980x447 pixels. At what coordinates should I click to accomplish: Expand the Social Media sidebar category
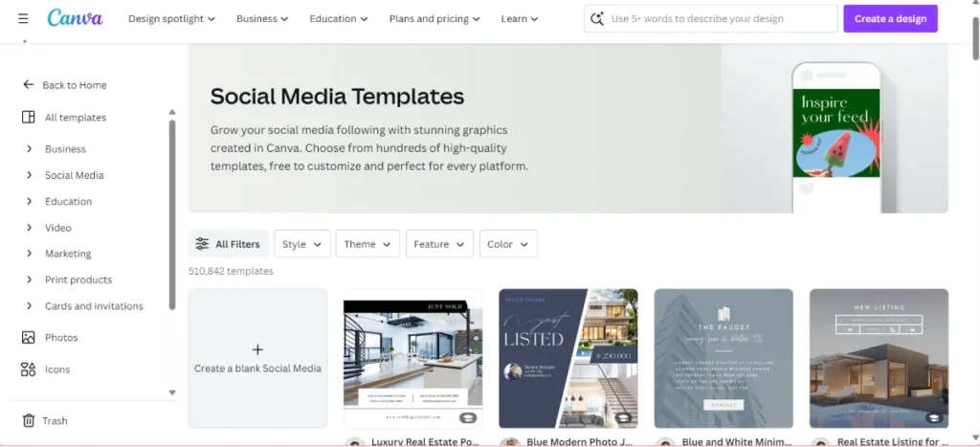click(29, 175)
